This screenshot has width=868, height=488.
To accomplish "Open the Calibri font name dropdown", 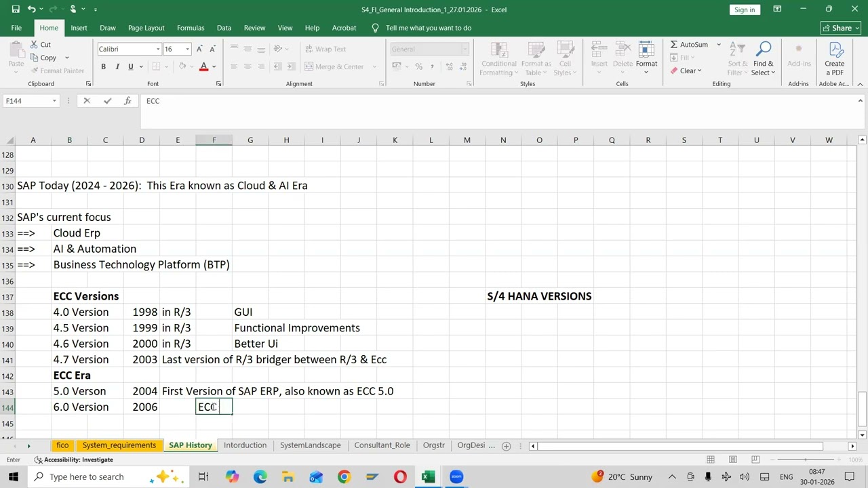I will [158, 49].
